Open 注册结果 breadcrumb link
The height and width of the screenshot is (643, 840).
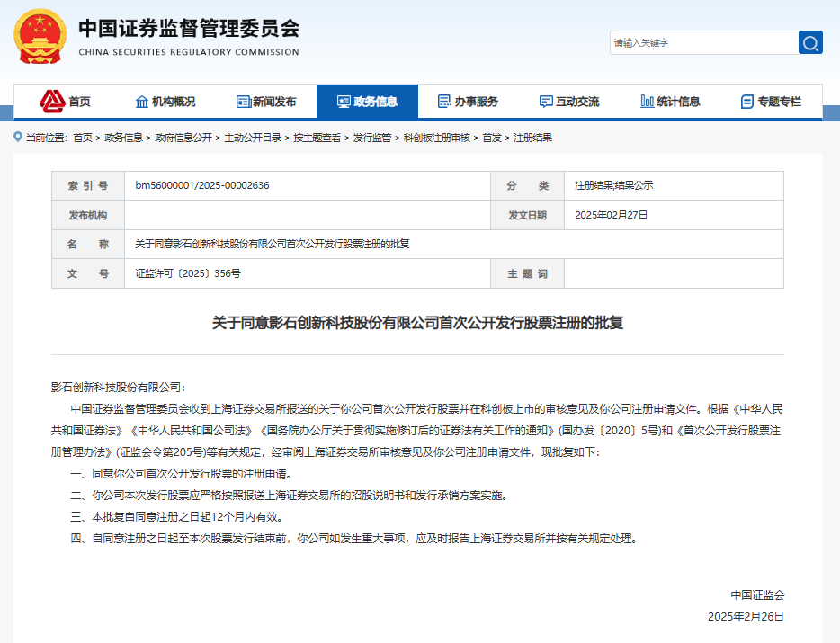[x=532, y=138]
